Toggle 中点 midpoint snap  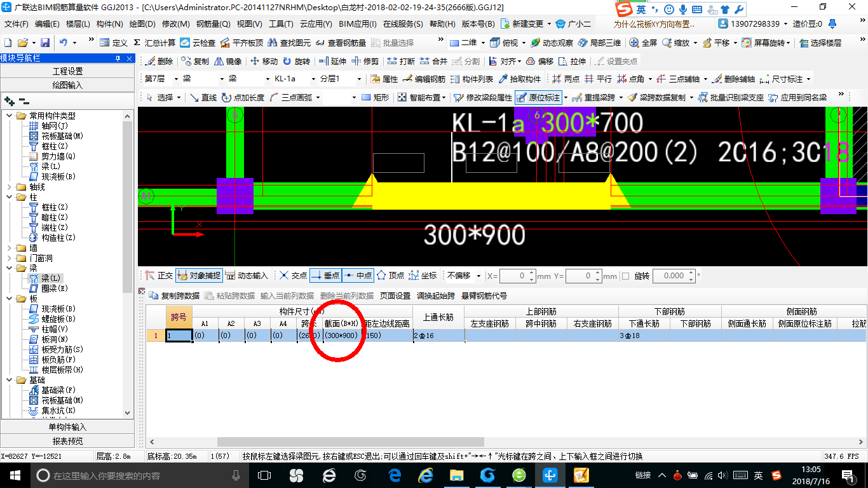(358, 276)
